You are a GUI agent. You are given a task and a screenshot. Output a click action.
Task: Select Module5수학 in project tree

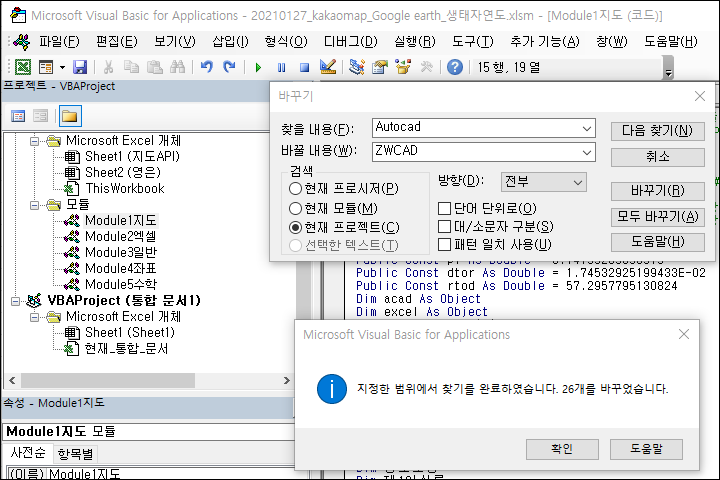pyautogui.click(x=121, y=284)
